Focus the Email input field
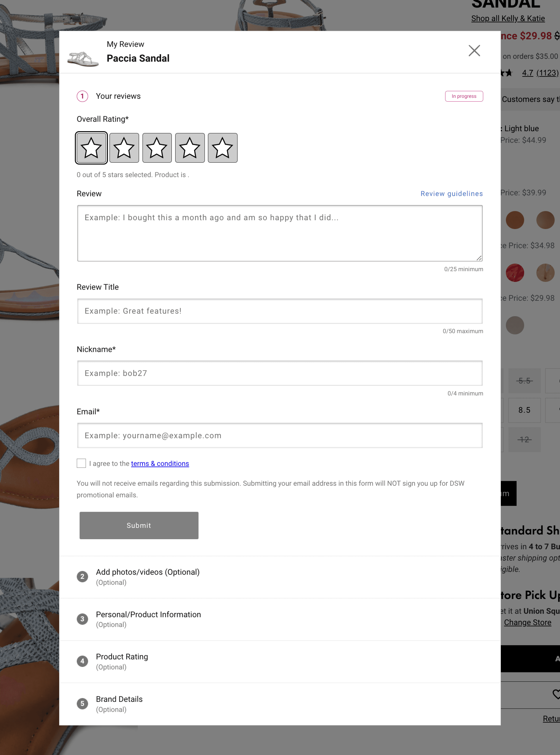560x755 pixels. click(280, 435)
